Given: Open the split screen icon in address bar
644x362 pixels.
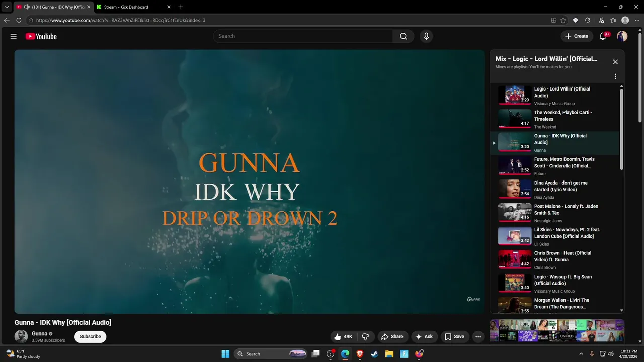Looking at the screenshot, I should (x=553, y=20).
